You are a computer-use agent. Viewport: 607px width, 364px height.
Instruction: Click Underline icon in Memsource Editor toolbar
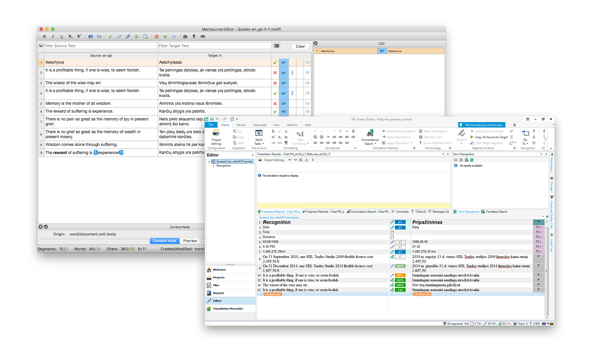coord(62,36)
